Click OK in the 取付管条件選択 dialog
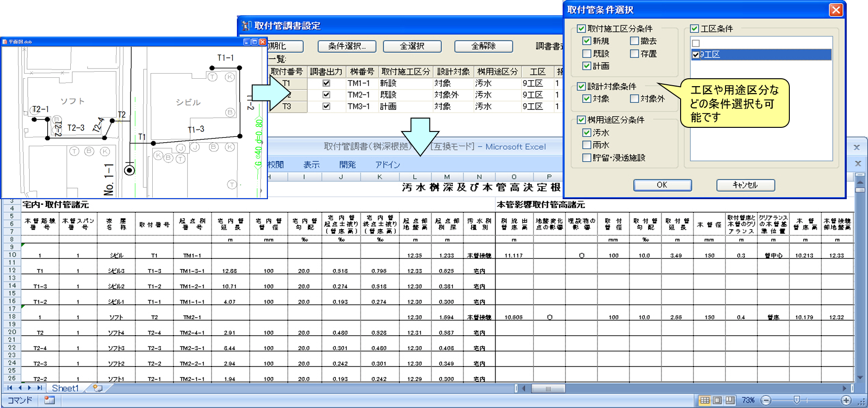 click(662, 185)
